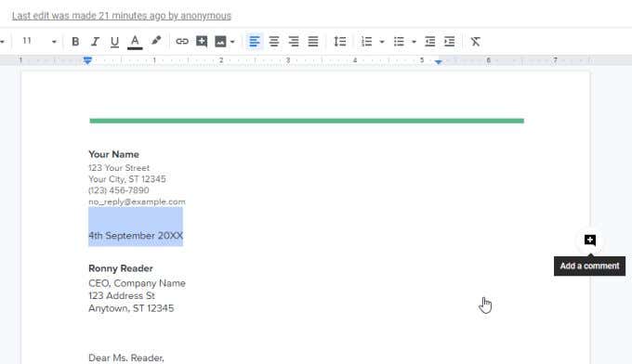Click the '(123) 456-7890' phone line
This screenshot has height=364, width=632.
point(119,190)
